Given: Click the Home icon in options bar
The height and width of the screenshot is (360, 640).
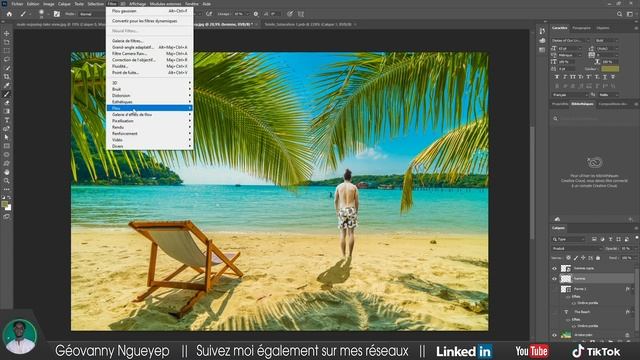Looking at the screenshot, I should (x=9, y=14).
